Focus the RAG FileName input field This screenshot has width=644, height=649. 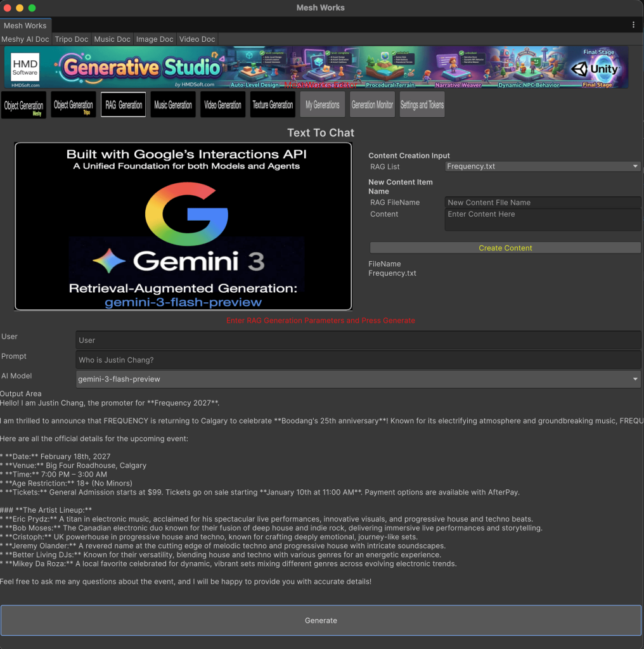click(x=543, y=202)
